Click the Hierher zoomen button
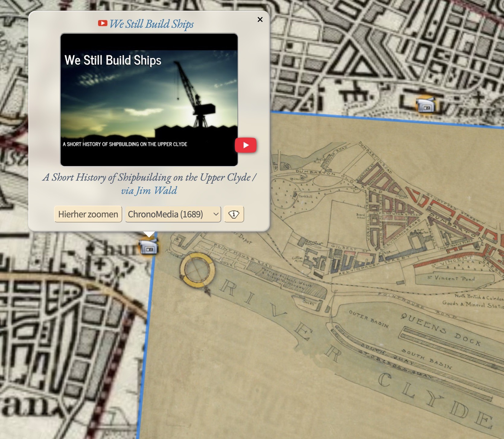The image size is (504, 439). [88, 214]
